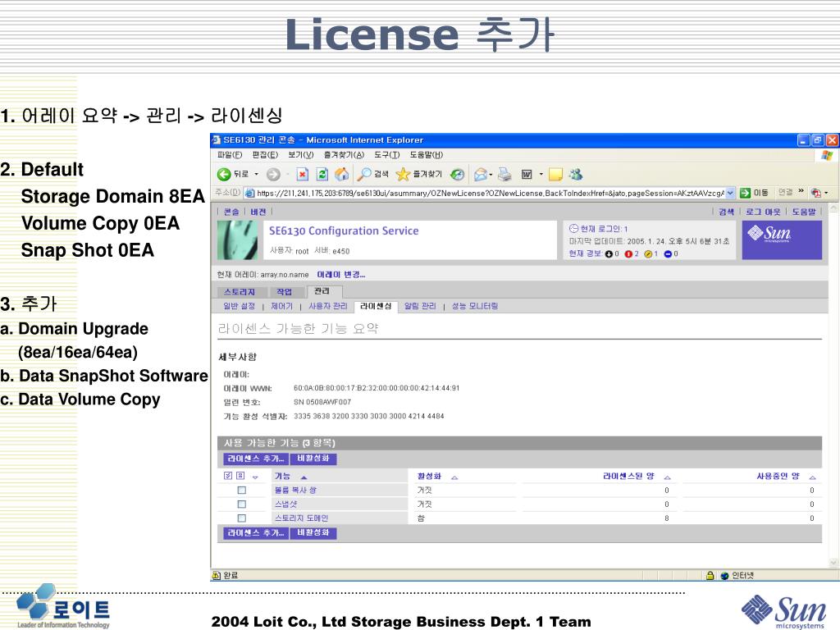Viewport: 840px width, 630px height.
Task: Open the 일반 설정 sub-tab
Action: 239,306
